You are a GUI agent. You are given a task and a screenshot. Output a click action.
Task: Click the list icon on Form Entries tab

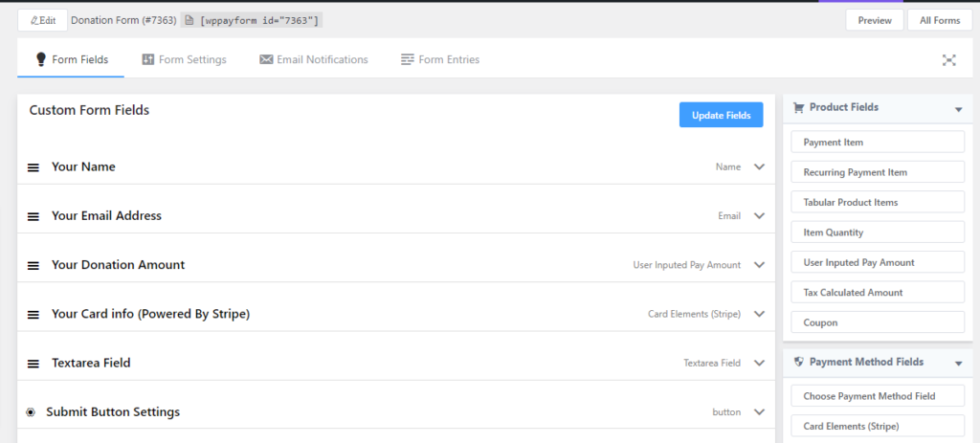point(408,59)
